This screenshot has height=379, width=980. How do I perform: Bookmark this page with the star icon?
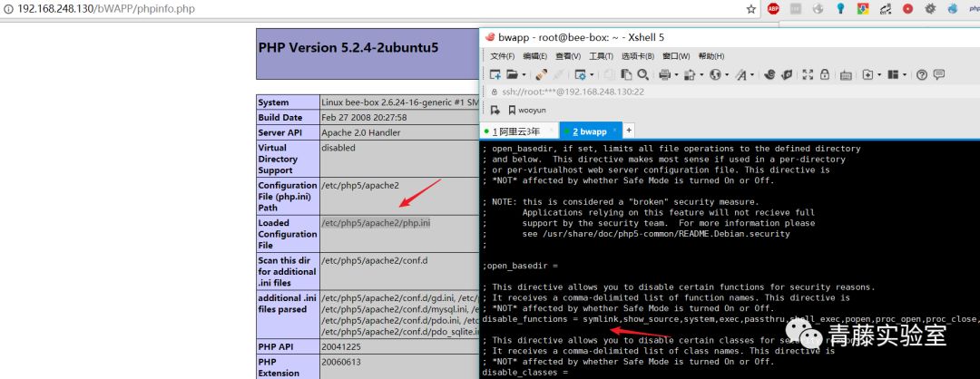751,9
